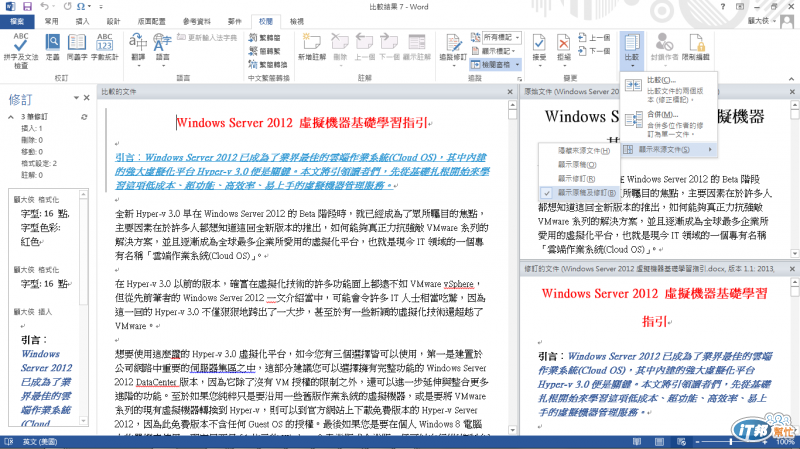Image resolution: width=800 pixels, height=449 pixels.
Task: Collapse the ribbon with the caret
Action: point(791,79)
